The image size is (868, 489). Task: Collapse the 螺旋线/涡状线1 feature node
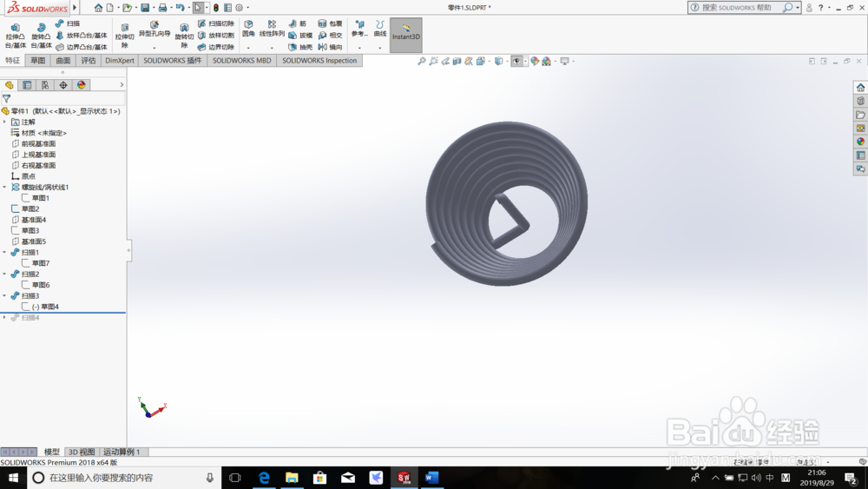tap(4, 188)
